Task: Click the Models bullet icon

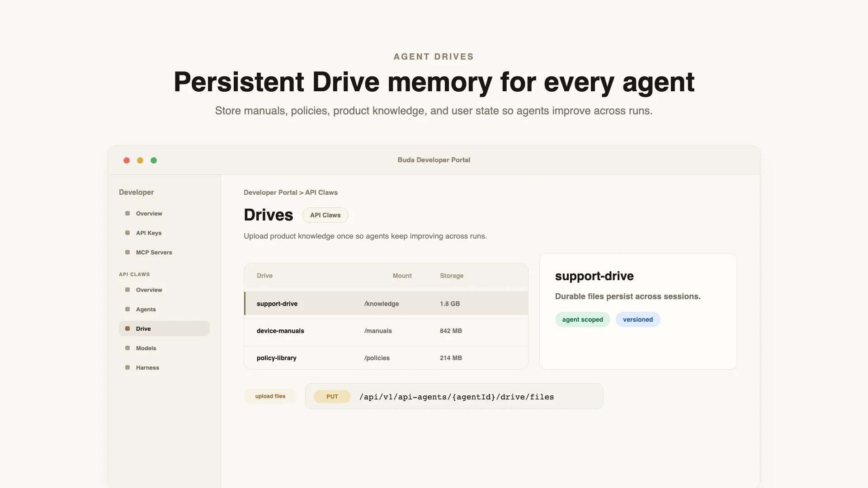Action: click(127, 348)
